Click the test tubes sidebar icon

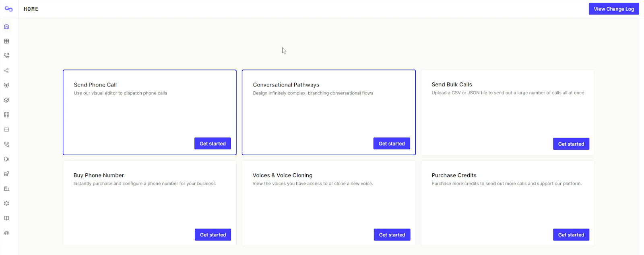point(6,115)
